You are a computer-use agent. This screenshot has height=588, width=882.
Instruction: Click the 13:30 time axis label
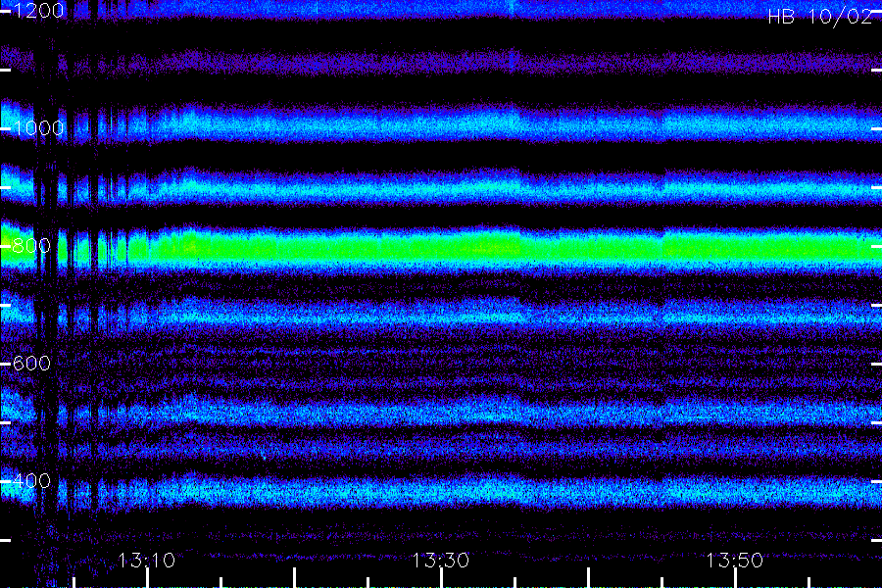click(440, 560)
